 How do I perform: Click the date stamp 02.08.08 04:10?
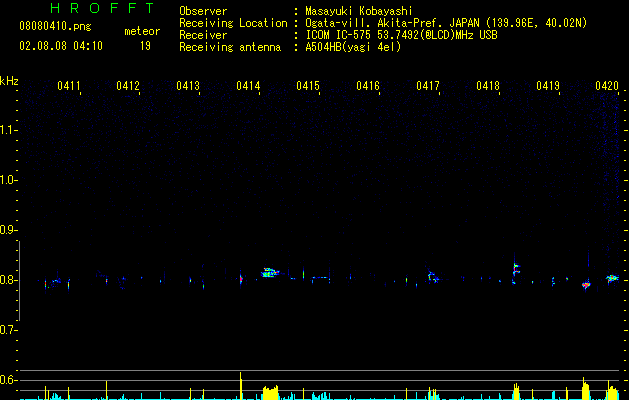(61, 46)
